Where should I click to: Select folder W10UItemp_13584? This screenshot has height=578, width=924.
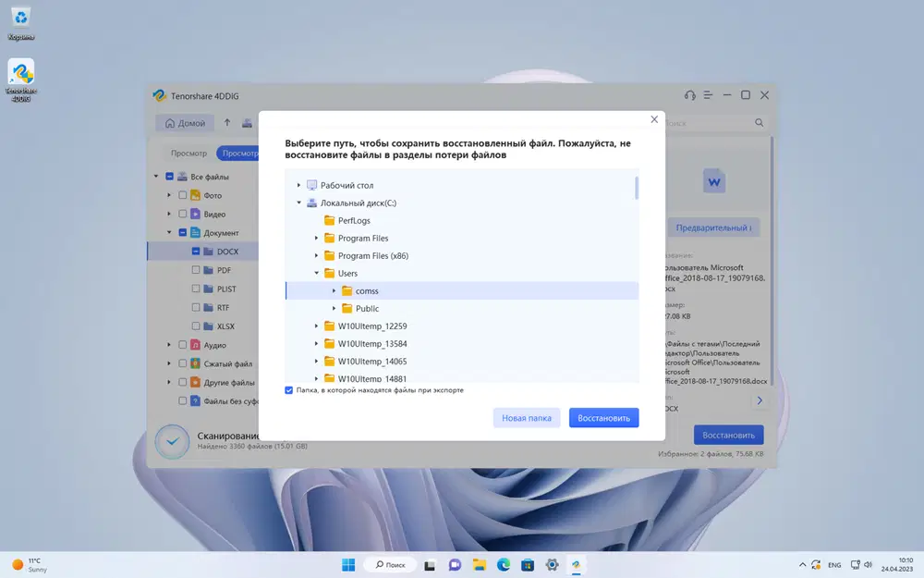[x=371, y=344]
